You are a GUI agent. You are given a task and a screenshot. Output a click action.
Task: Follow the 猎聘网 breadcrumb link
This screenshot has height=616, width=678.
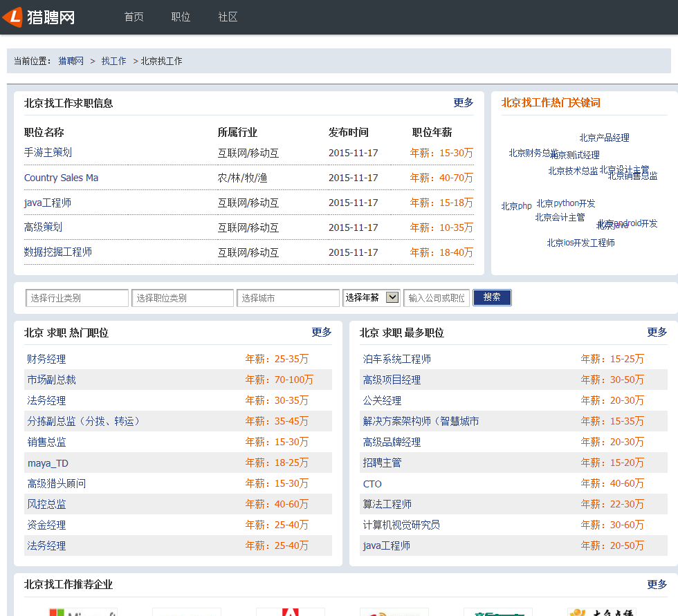[x=71, y=61]
